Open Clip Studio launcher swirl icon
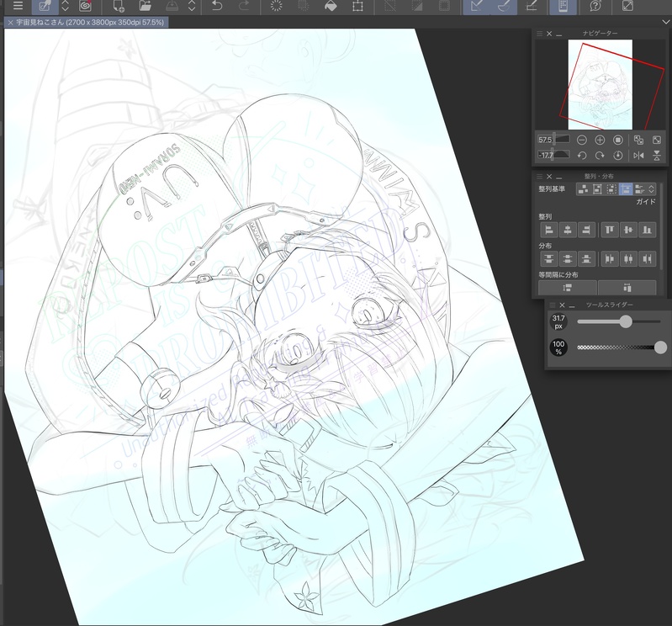This screenshot has width=672, height=626. (x=85, y=6)
